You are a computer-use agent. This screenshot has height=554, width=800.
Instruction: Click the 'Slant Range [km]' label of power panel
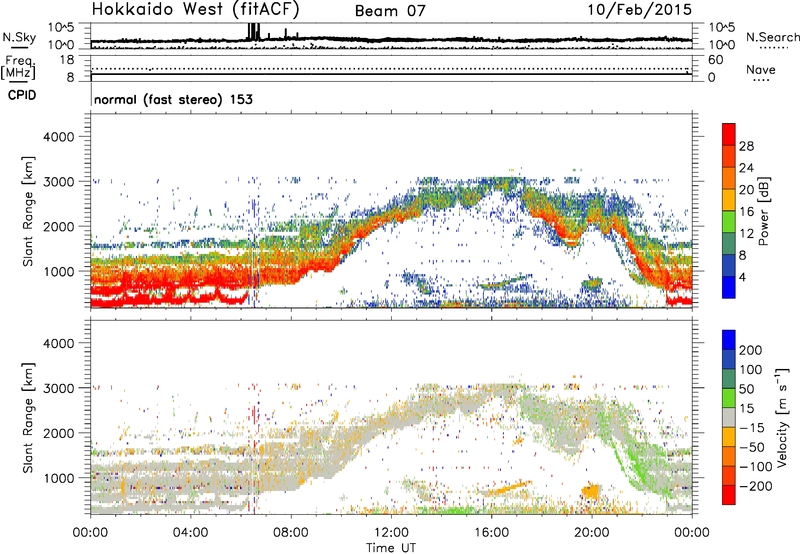point(28,211)
